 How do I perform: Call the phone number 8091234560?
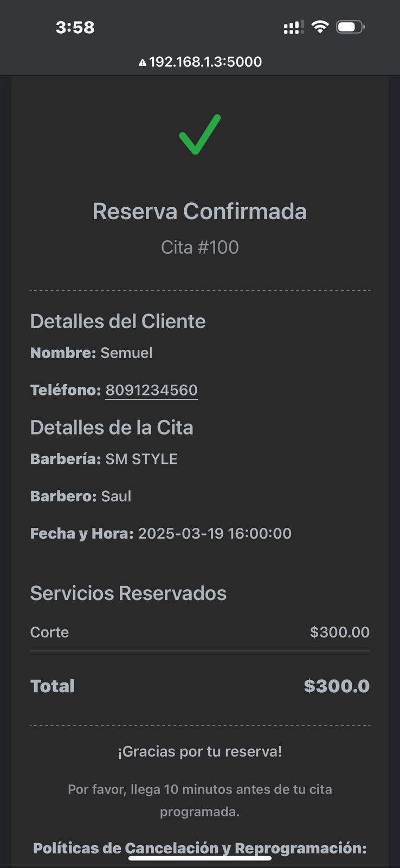point(151,390)
